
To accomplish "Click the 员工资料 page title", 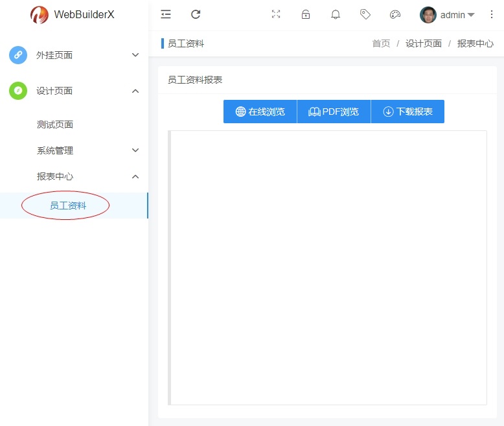I will [186, 43].
